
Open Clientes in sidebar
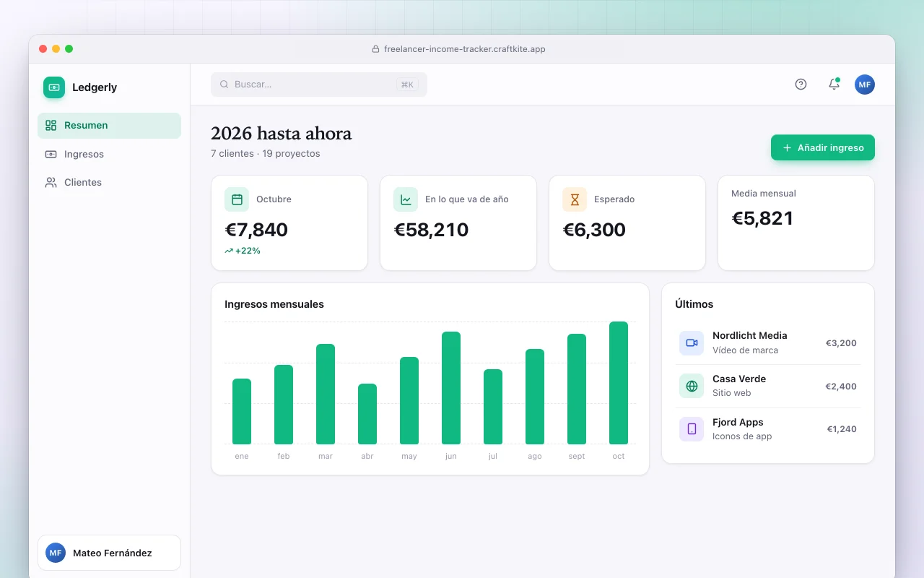109,182
